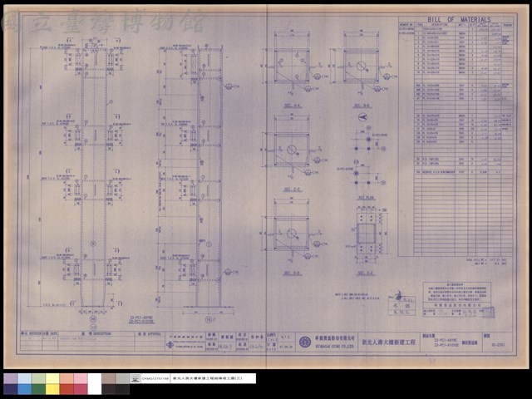Image resolution: width=532 pixels, height=399 pixels.
Task: Click the Chinese caption text on the white label strip
Action: pyautogui.click(x=207, y=378)
